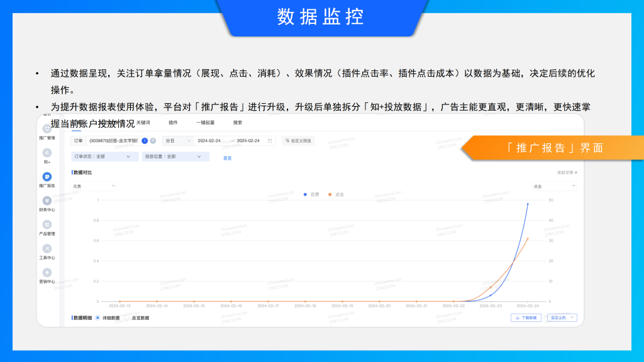Click the 重置 reset link

(x=228, y=158)
